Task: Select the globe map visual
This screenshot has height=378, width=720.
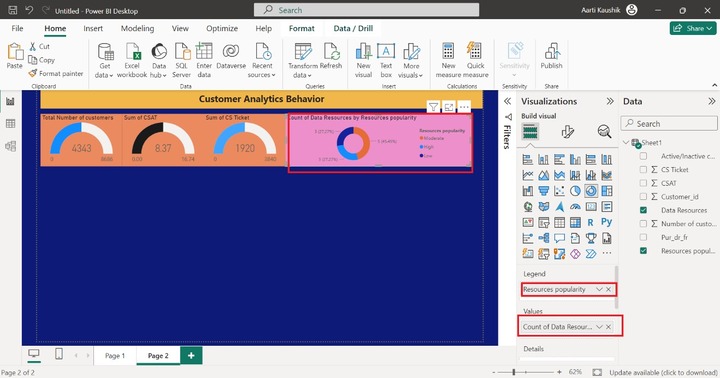Action: pyautogui.click(x=528, y=207)
